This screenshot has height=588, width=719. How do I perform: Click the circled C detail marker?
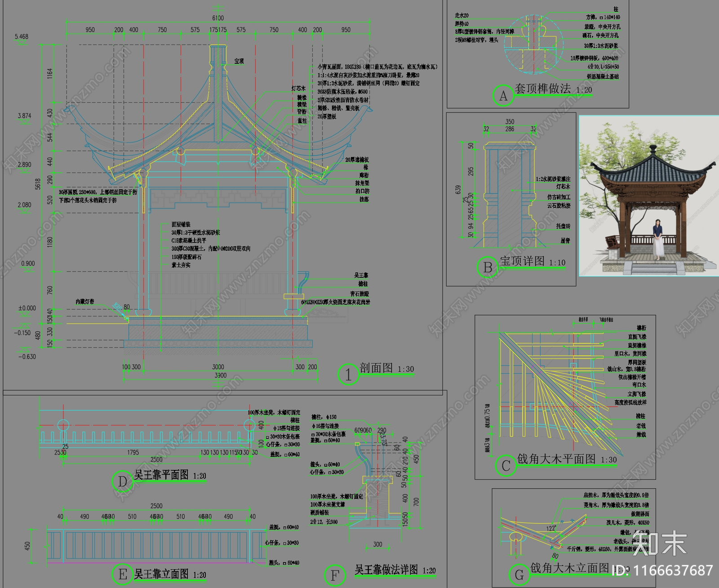(506, 466)
